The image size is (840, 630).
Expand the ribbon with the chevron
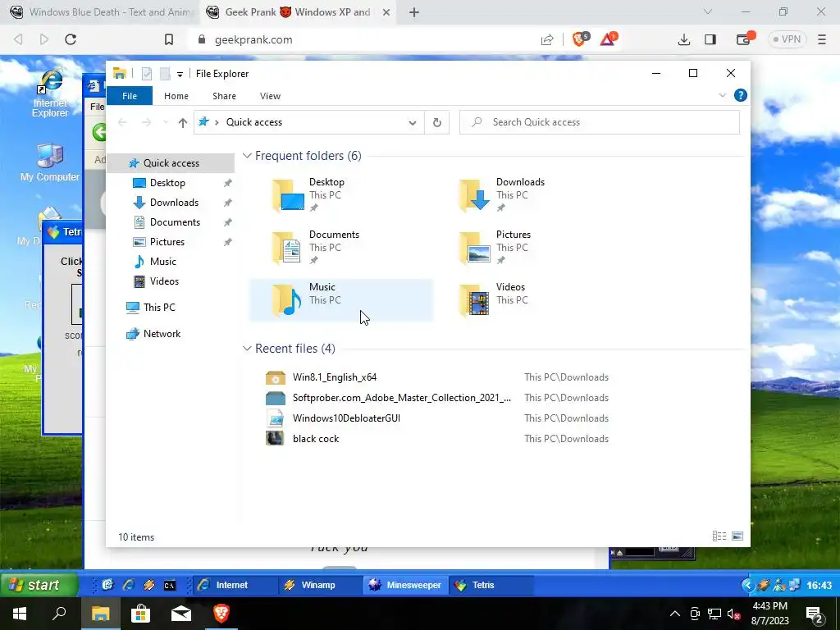point(722,95)
